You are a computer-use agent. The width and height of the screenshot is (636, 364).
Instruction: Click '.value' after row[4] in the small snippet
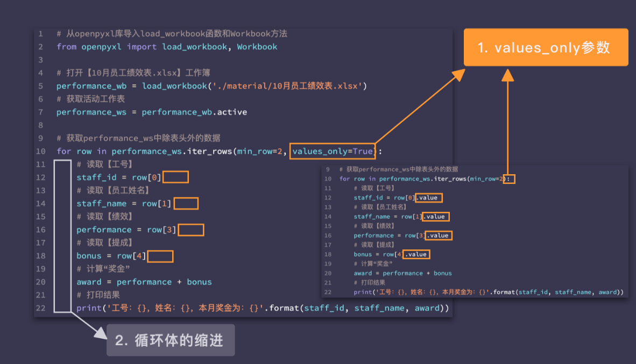click(416, 254)
